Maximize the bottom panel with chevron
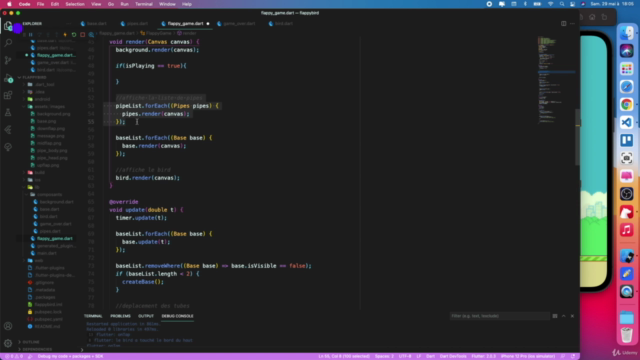 (564, 316)
